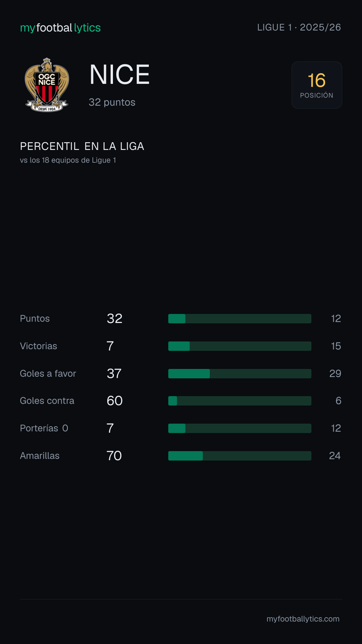Click the Amarillas percentile bar
The image size is (362, 644).
click(240, 456)
